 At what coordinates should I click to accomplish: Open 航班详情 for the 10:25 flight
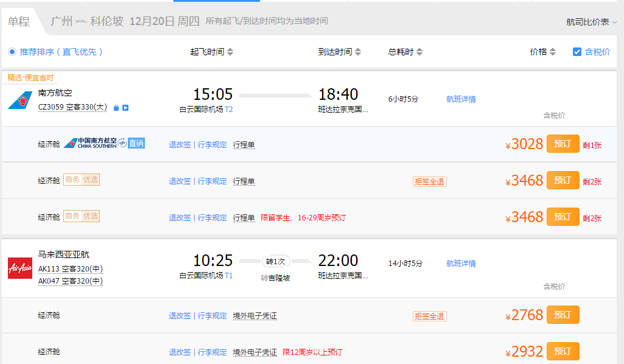tap(461, 264)
